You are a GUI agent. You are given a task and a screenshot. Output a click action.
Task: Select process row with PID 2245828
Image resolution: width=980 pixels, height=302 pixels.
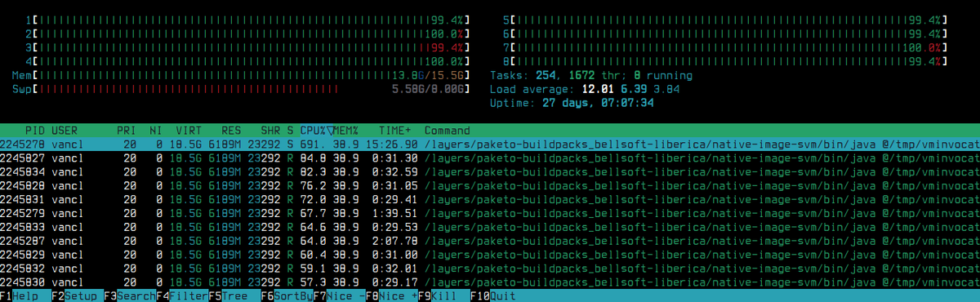click(490, 185)
